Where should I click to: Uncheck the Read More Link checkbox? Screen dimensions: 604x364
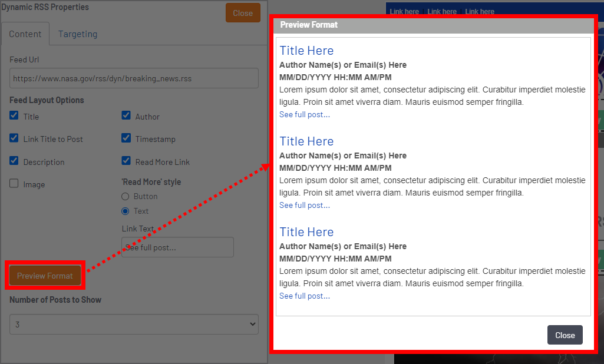point(126,161)
